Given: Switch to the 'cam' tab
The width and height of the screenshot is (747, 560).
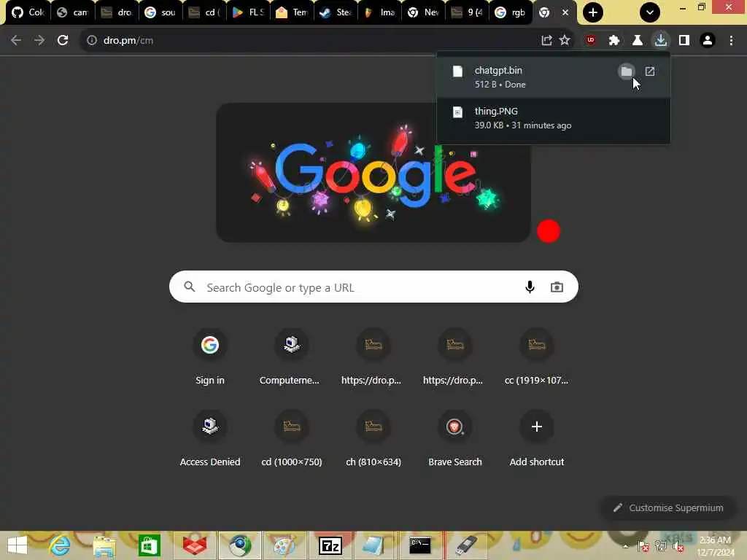Looking at the screenshot, I should pos(72,12).
